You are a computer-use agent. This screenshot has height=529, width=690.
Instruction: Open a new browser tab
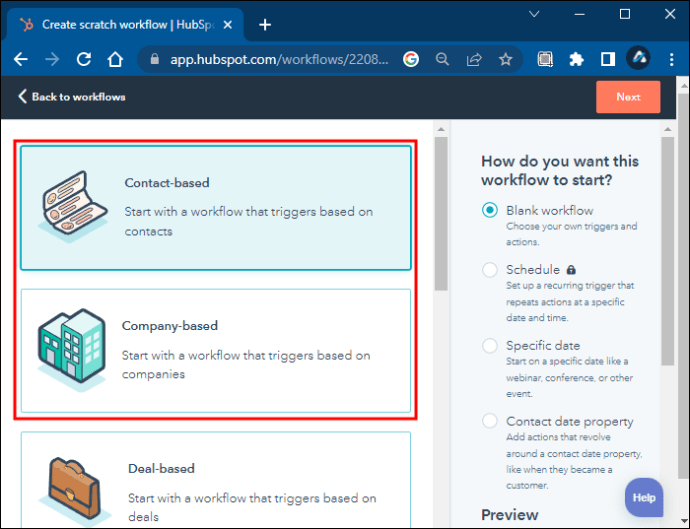[x=265, y=25]
